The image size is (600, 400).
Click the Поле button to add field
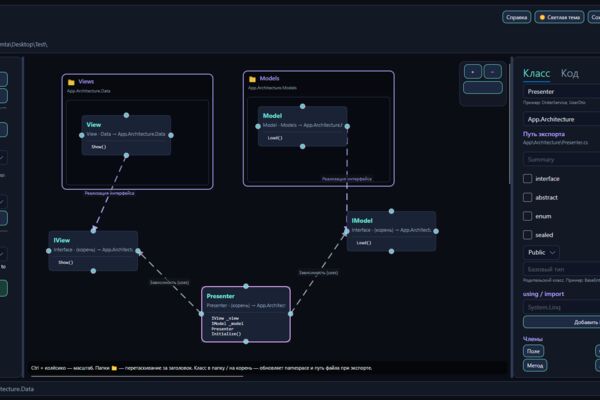click(x=533, y=351)
